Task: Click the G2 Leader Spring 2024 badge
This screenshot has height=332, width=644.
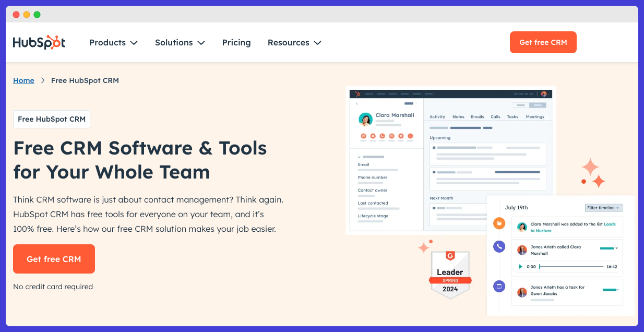Action: (x=450, y=275)
